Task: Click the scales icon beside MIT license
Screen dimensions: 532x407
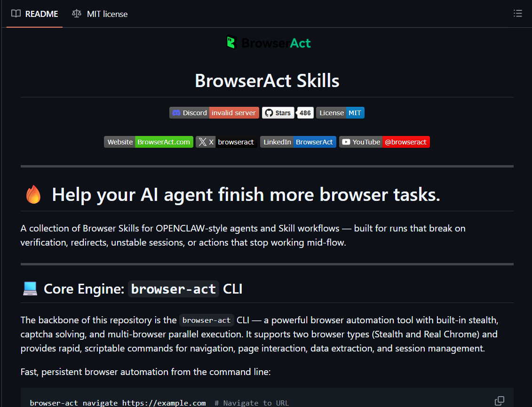Action: coord(77,14)
